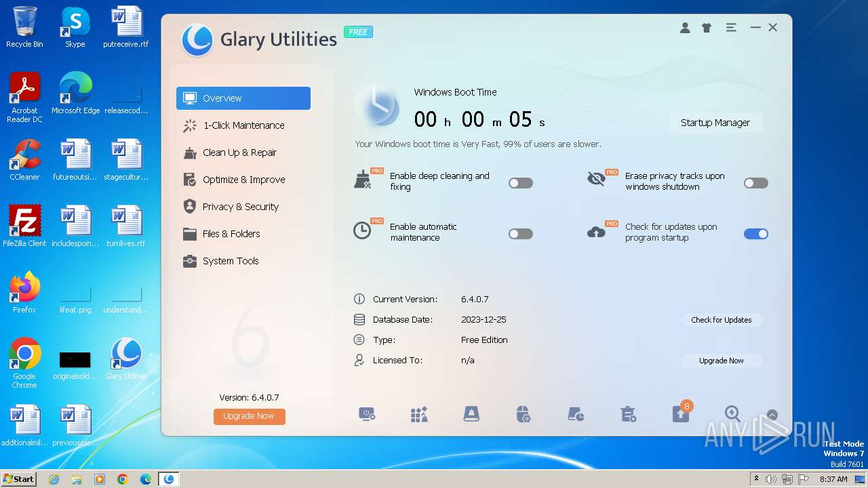Screen dimensions: 868x488
Task: Open the account profile icon in title bar
Action: click(x=685, y=28)
